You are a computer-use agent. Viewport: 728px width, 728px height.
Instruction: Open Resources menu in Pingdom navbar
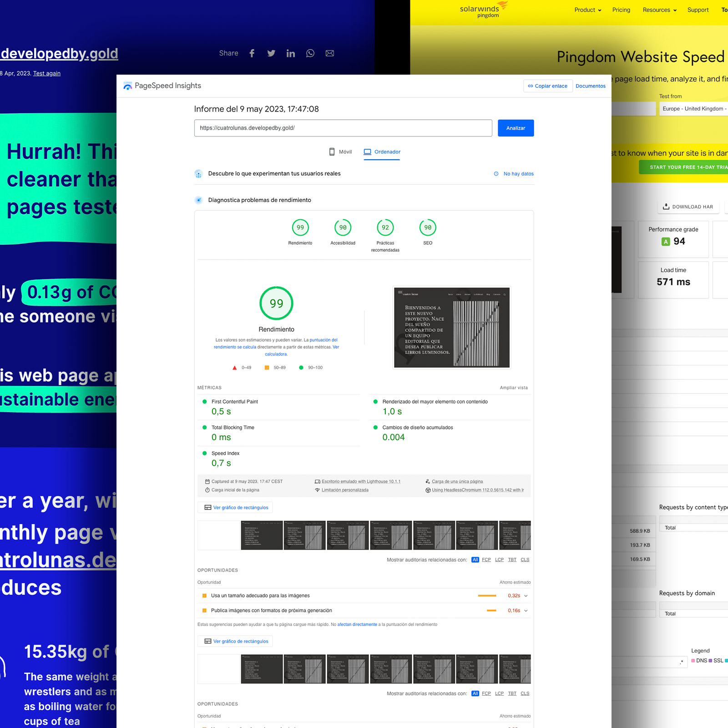(x=660, y=10)
